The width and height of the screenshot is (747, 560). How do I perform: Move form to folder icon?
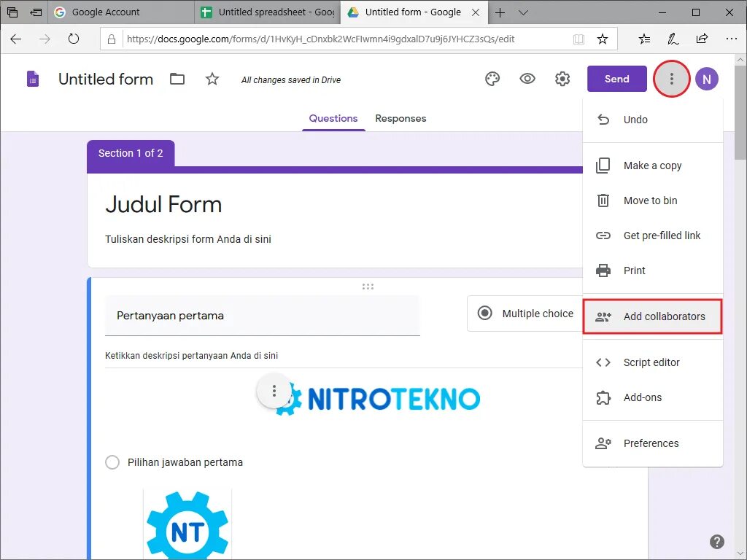tap(177, 79)
